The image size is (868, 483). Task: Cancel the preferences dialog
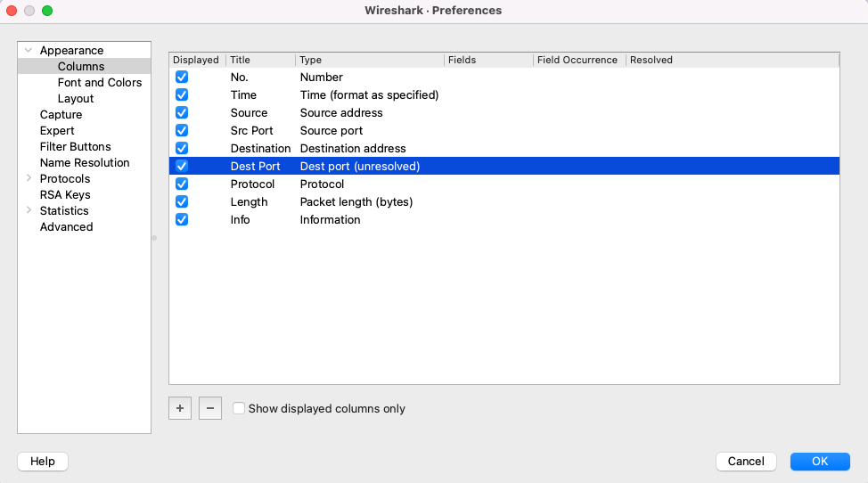746,462
